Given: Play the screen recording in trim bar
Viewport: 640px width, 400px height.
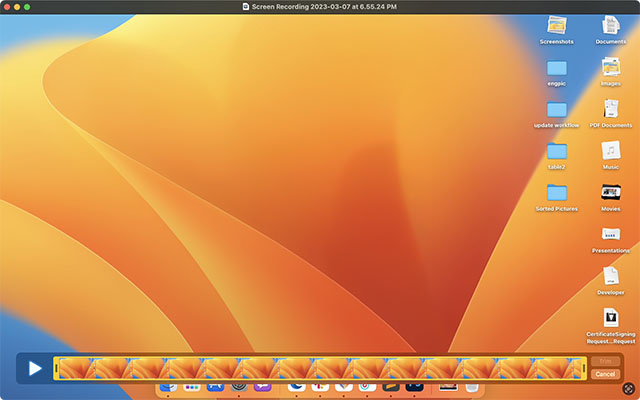Looking at the screenshot, I should pyautogui.click(x=35, y=368).
